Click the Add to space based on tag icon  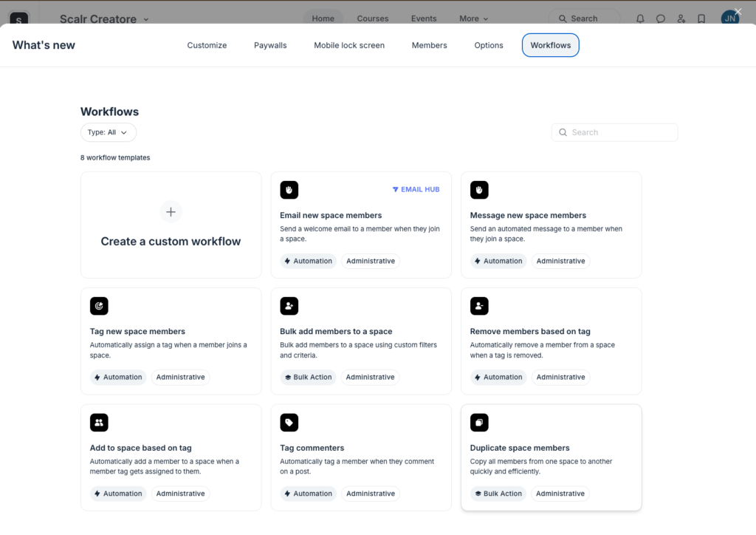[x=99, y=422]
